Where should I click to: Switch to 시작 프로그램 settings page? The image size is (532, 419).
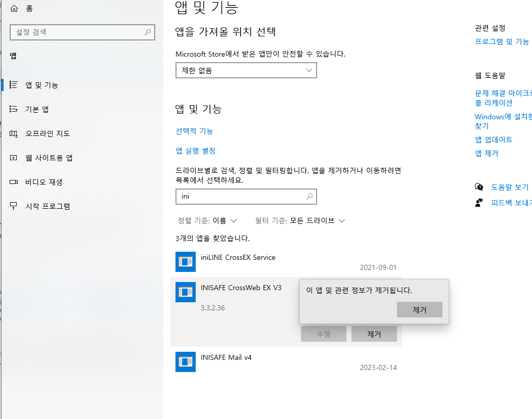coord(48,206)
